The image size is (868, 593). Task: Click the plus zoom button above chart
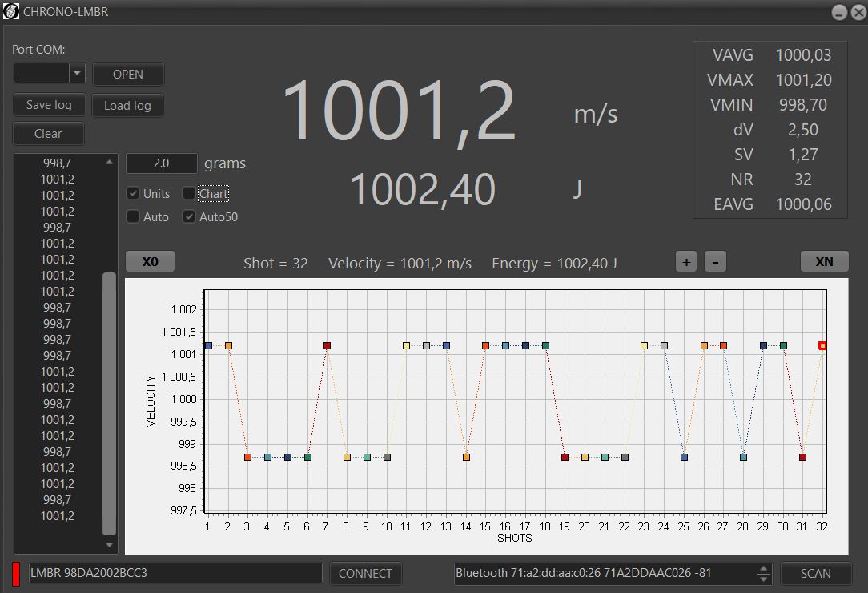coord(686,262)
